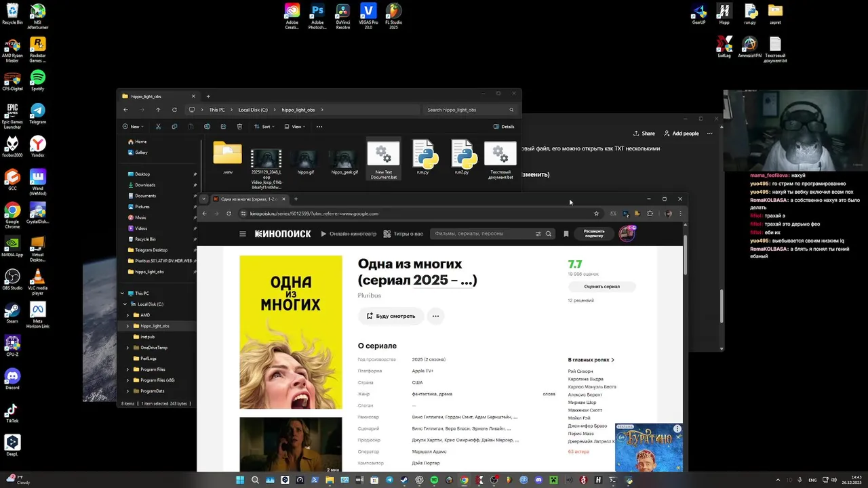Expand AMD folder in tree
The image size is (868, 488).
pos(127,315)
